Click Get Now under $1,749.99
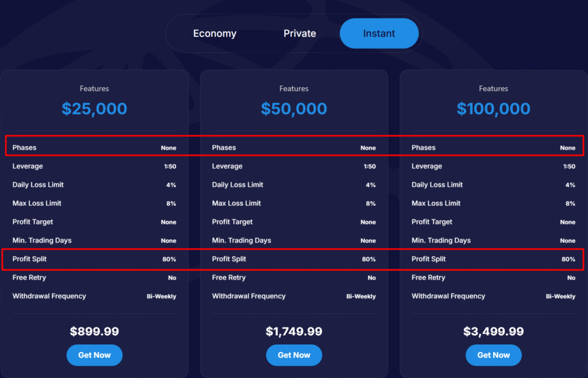The image size is (588, 378). pyautogui.click(x=294, y=355)
